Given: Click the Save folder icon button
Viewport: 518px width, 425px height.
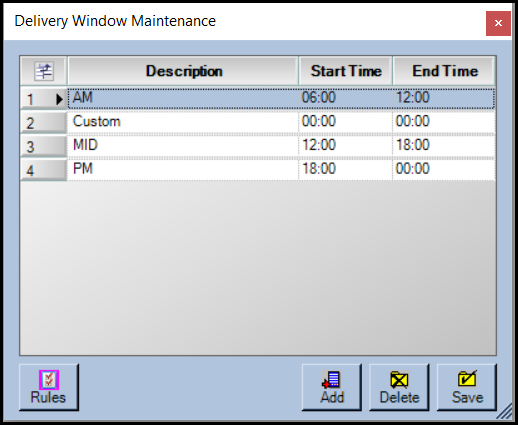Looking at the screenshot, I should coord(467,387).
